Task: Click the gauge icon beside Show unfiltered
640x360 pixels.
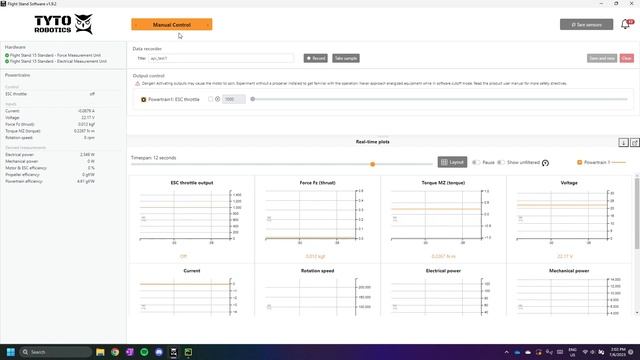Action: [x=545, y=163]
